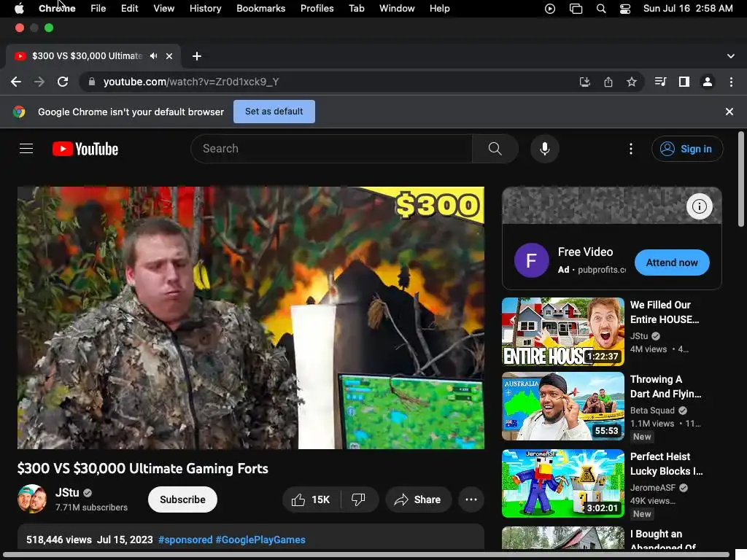
Task: Reload the page
Action: click(x=63, y=82)
